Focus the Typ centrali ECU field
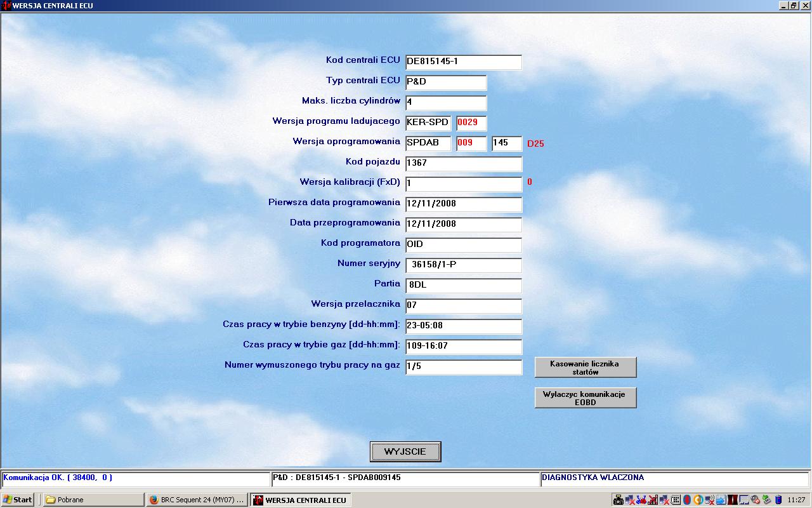Image resolution: width=812 pixels, height=508 pixels. click(446, 83)
